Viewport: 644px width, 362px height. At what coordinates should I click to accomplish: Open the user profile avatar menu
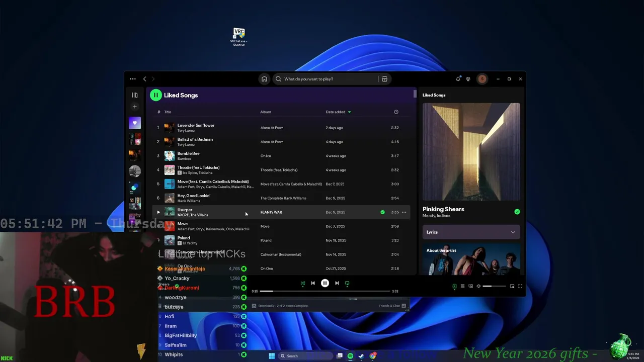482,79
